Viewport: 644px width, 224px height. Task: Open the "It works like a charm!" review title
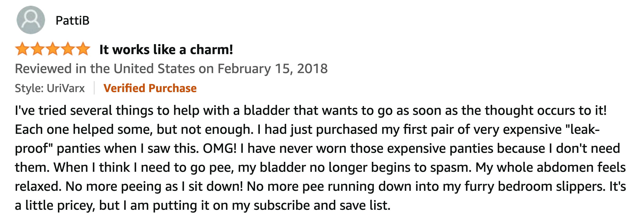pyautogui.click(x=166, y=49)
